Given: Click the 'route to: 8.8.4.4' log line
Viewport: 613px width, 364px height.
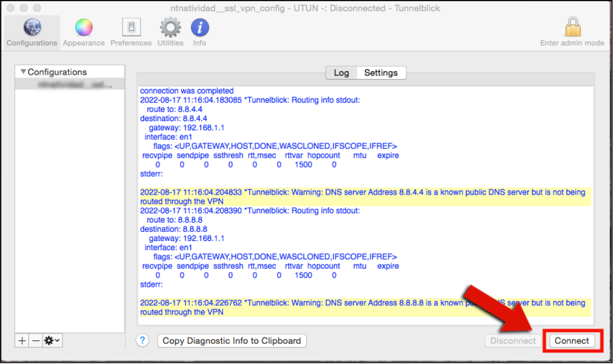Looking at the screenshot, I should pyautogui.click(x=174, y=109).
